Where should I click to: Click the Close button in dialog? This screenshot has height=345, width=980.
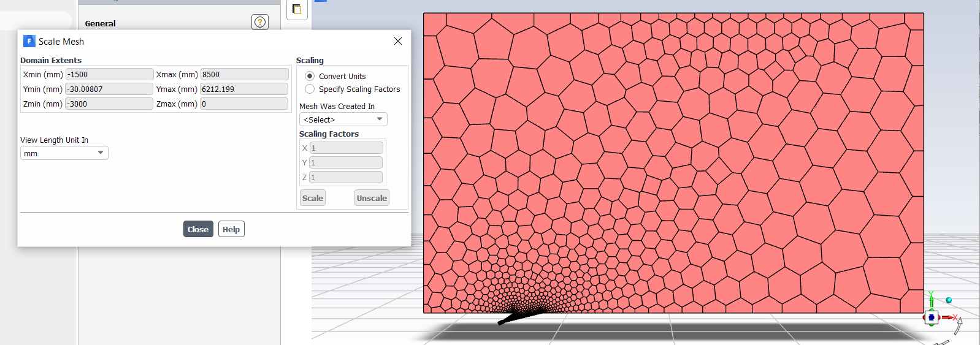pyautogui.click(x=198, y=229)
